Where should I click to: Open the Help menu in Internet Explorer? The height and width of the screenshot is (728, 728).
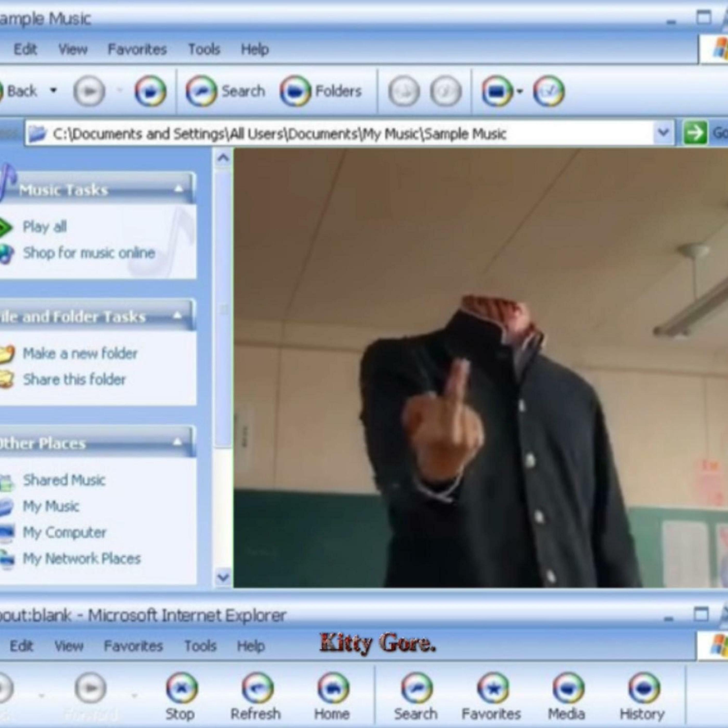tap(251, 646)
